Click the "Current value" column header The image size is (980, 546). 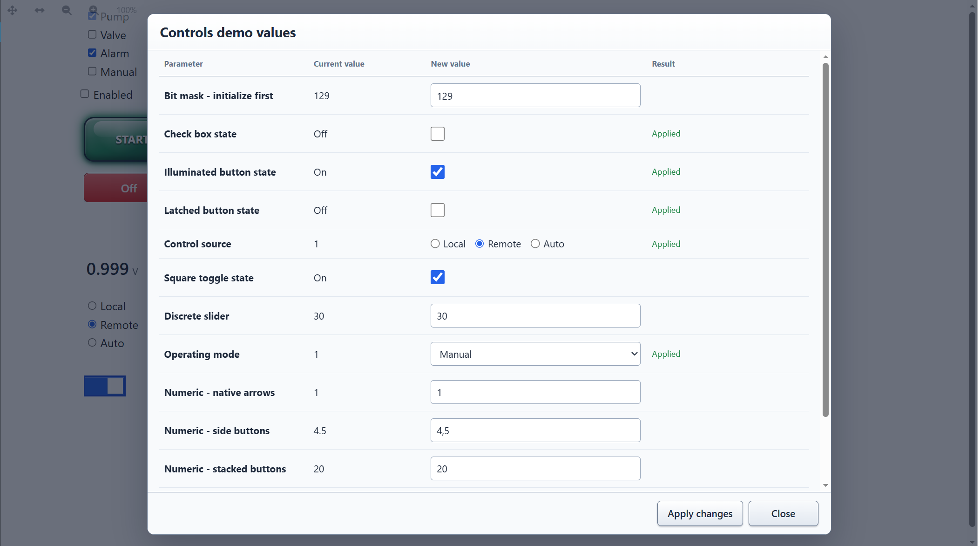pyautogui.click(x=339, y=64)
